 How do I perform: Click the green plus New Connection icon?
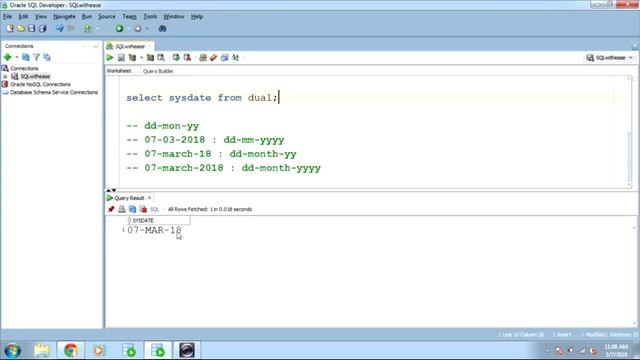pyautogui.click(x=7, y=57)
